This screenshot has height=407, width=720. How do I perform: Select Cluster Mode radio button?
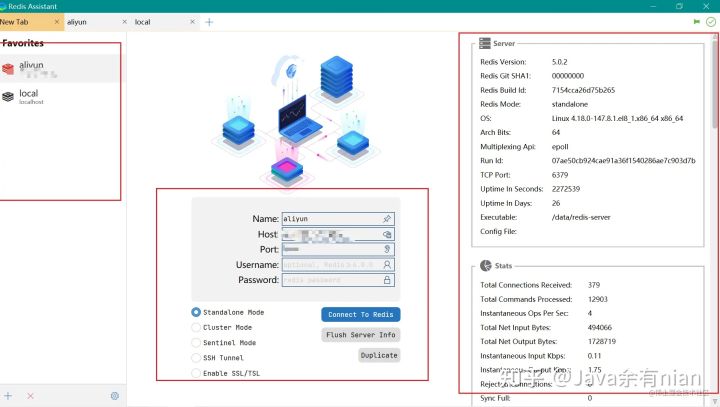(196, 328)
